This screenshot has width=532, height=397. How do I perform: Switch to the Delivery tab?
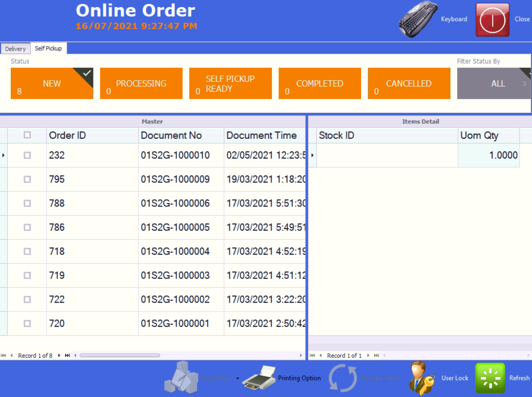click(15, 48)
